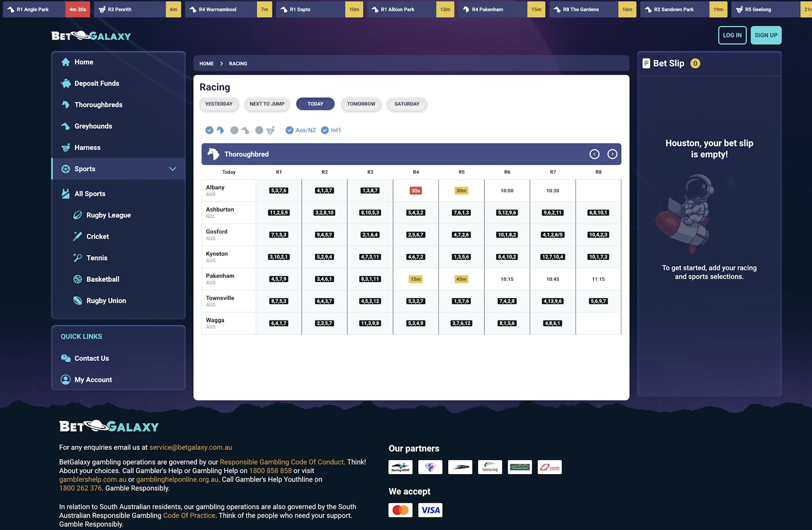Click the Sign Up button
This screenshot has width=812, height=530.
(766, 35)
